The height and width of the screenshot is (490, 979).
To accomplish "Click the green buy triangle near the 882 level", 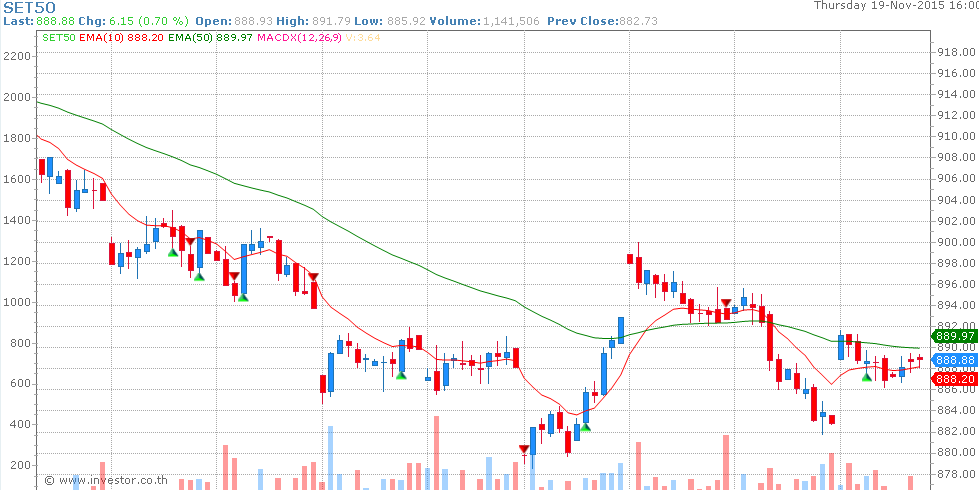I will coord(585,427).
